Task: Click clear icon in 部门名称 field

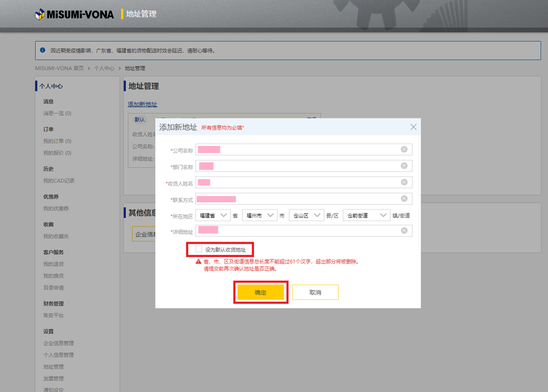Action: coord(404,166)
